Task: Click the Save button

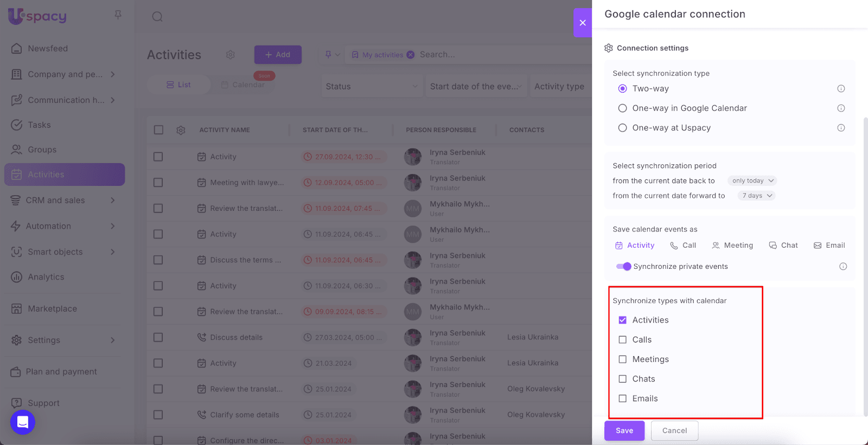Action: [x=624, y=430]
